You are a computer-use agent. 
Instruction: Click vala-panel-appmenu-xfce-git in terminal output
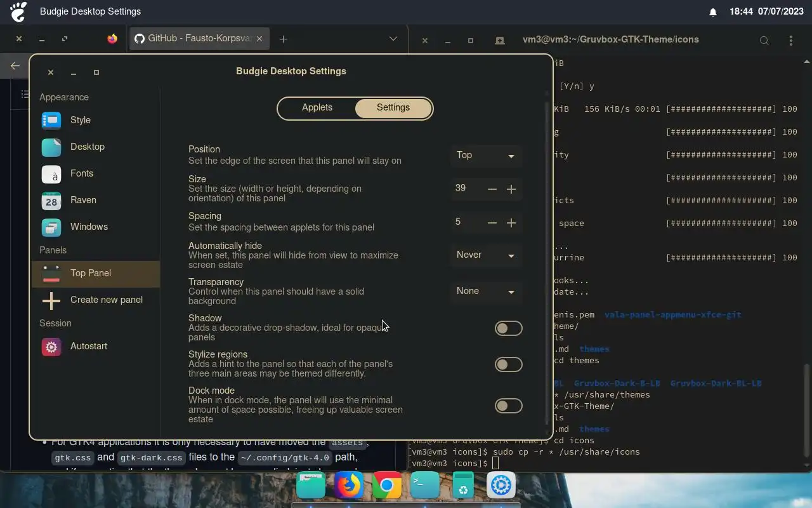[x=672, y=315]
